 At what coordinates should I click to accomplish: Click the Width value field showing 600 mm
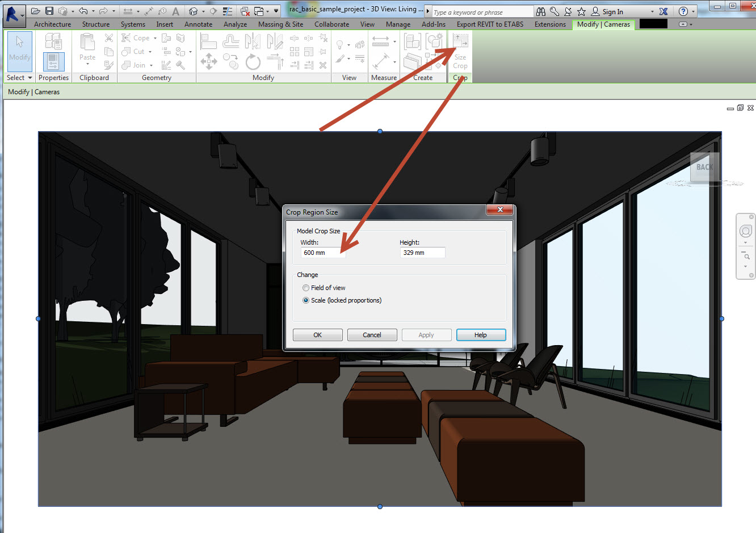pos(322,253)
